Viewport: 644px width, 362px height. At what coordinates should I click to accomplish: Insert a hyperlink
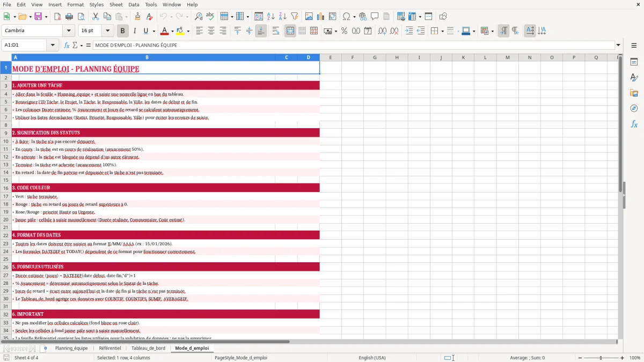(x=363, y=17)
